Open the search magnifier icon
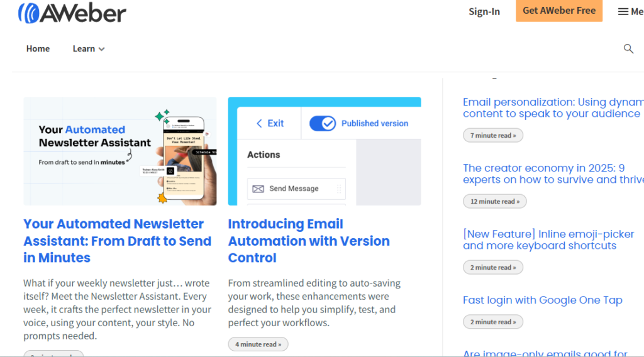The width and height of the screenshot is (644, 357). (628, 49)
